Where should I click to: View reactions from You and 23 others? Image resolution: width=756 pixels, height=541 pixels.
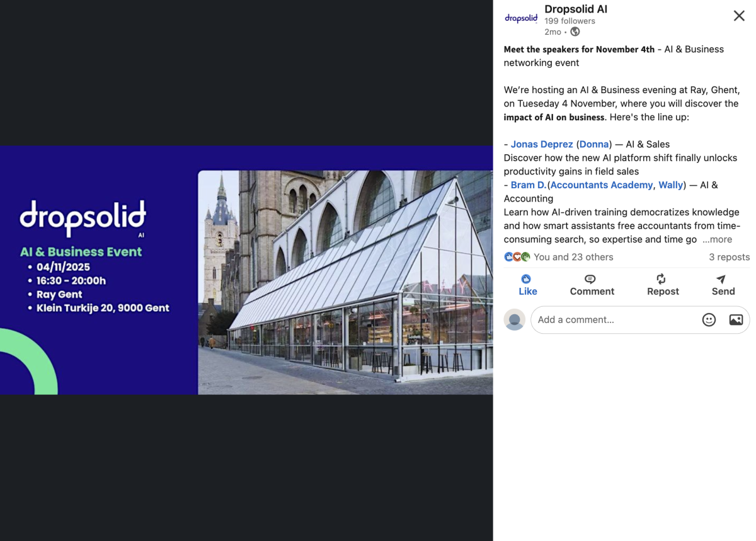coord(573,257)
